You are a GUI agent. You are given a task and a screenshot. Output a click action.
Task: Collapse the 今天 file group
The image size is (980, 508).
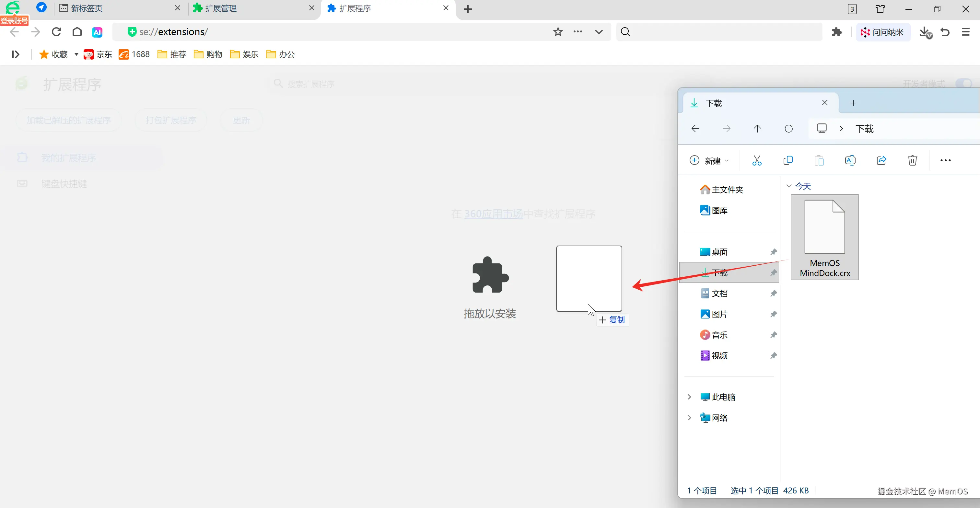click(789, 186)
